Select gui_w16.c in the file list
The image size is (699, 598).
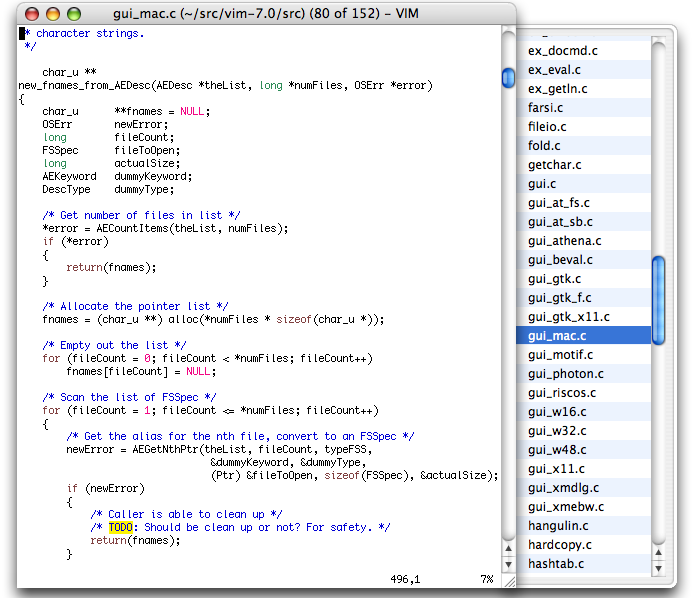[x=583, y=412]
